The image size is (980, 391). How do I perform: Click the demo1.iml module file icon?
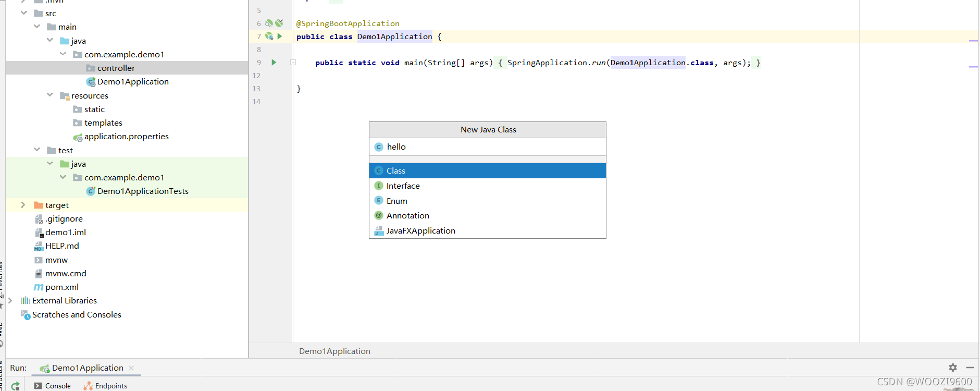coord(39,233)
